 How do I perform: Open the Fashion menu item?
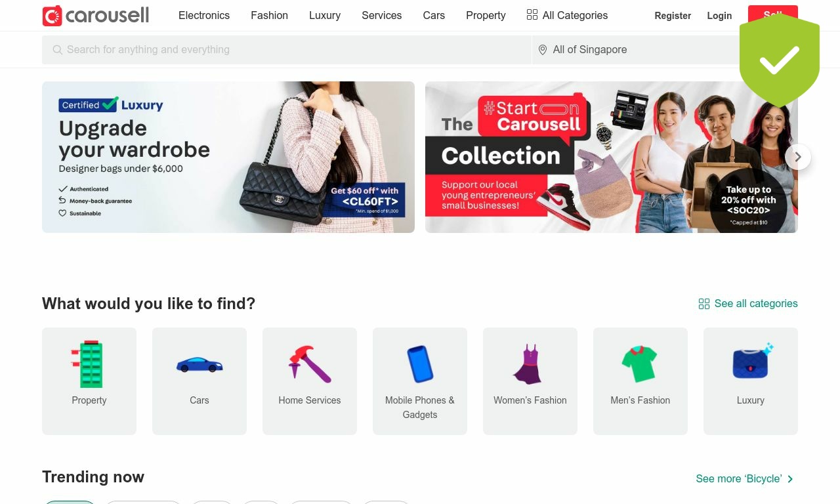click(269, 15)
